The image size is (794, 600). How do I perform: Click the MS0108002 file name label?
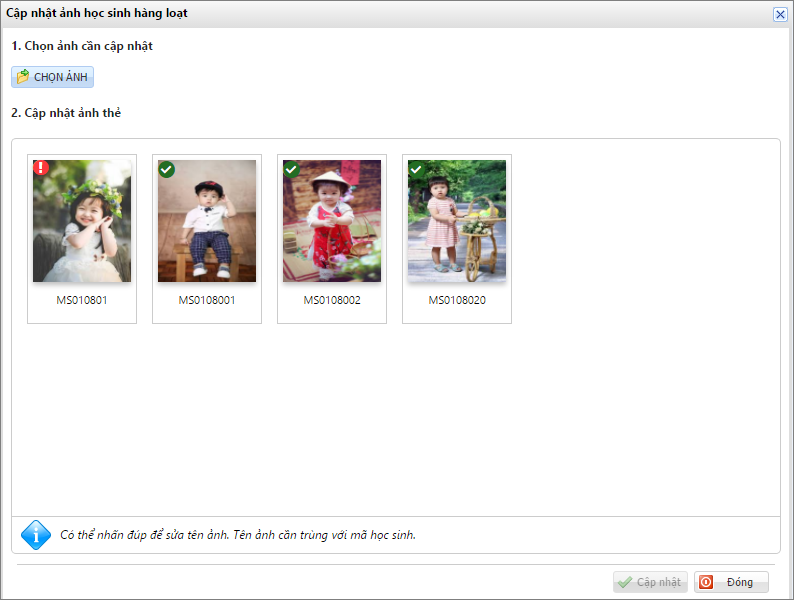coord(332,300)
